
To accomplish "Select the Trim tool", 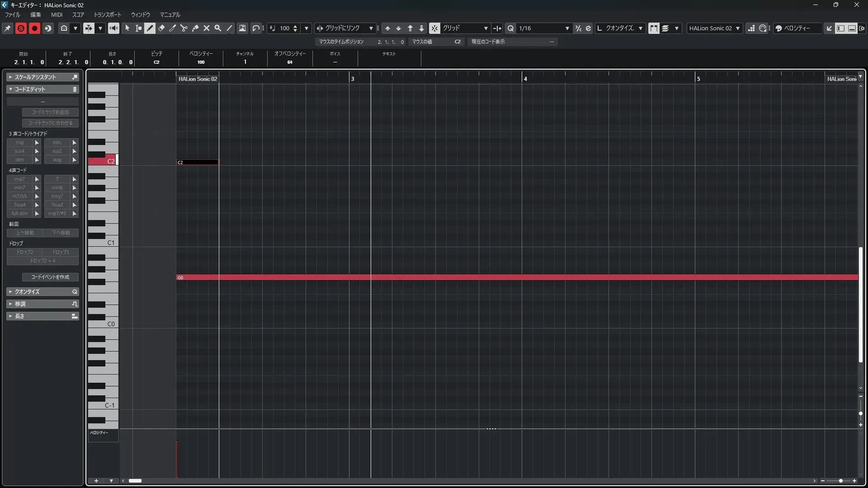I will (x=173, y=28).
